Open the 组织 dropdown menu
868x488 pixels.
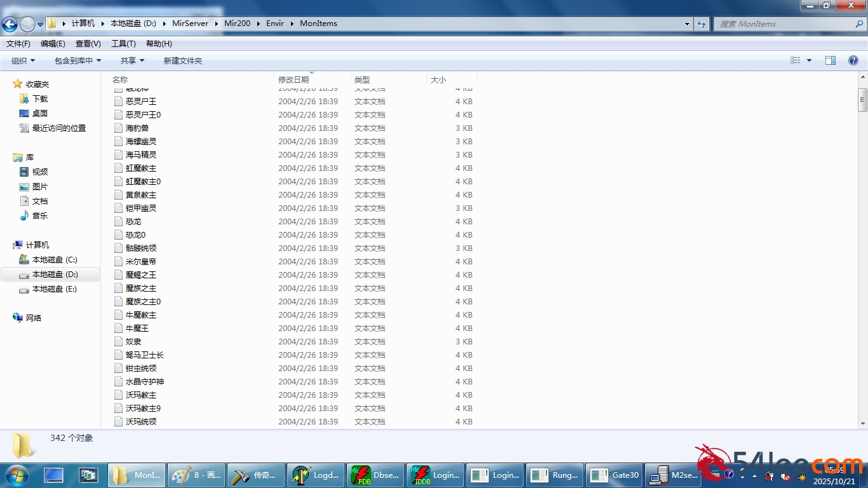click(23, 60)
